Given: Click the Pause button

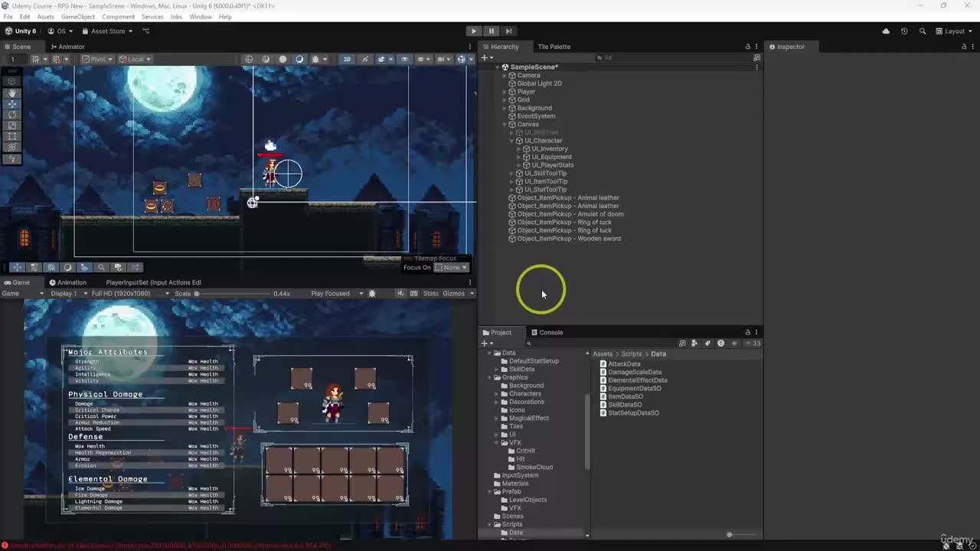Looking at the screenshot, I should 492,31.
